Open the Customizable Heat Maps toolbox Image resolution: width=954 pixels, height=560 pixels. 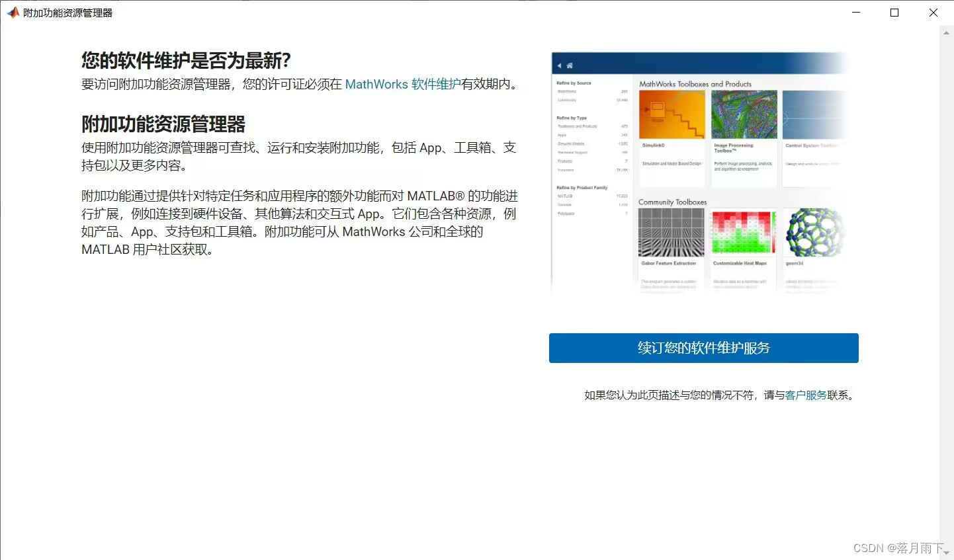(742, 235)
